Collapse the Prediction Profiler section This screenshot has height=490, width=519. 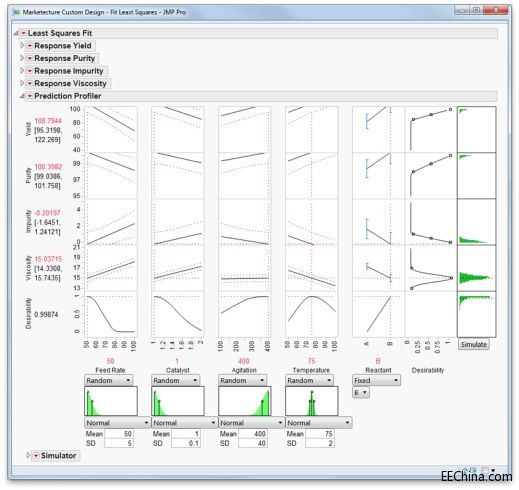[x=22, y=96]
